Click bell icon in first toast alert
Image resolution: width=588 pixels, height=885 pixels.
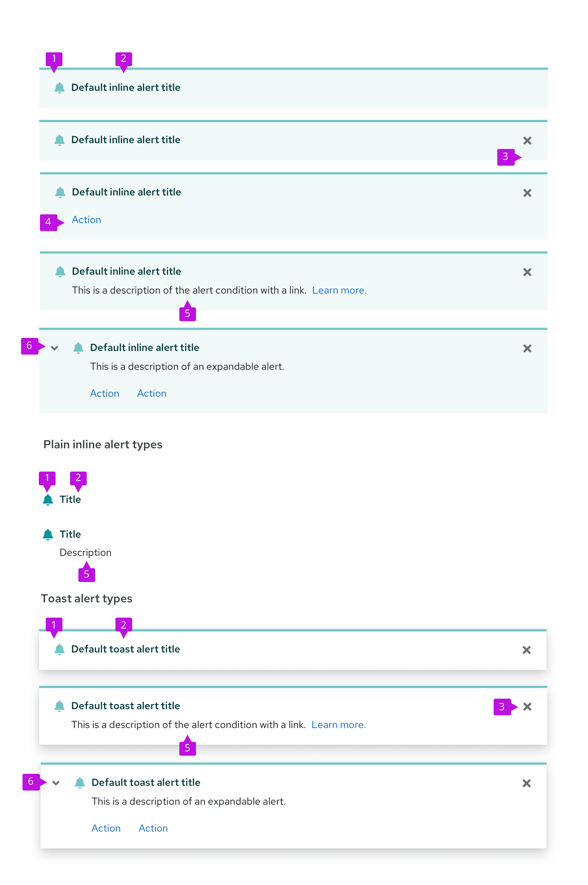(x=59, y=650)
